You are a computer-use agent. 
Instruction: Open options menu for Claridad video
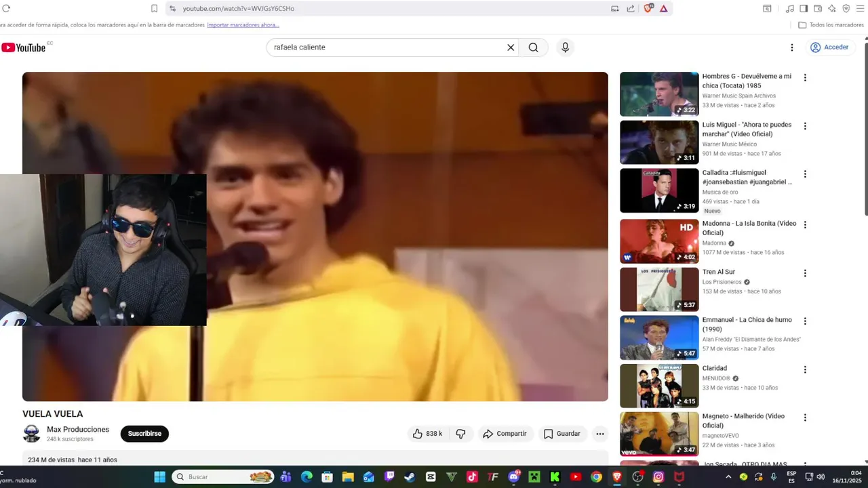805,369
